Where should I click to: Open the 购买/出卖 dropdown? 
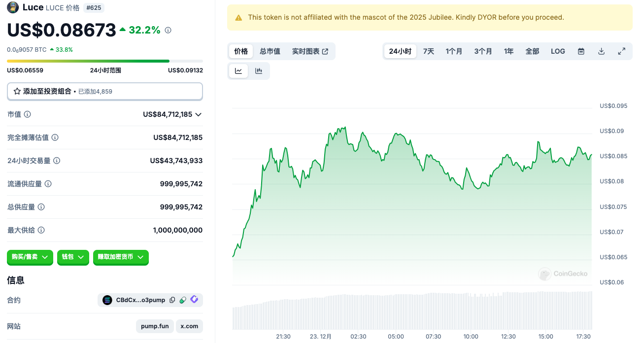tap(30, 257)
